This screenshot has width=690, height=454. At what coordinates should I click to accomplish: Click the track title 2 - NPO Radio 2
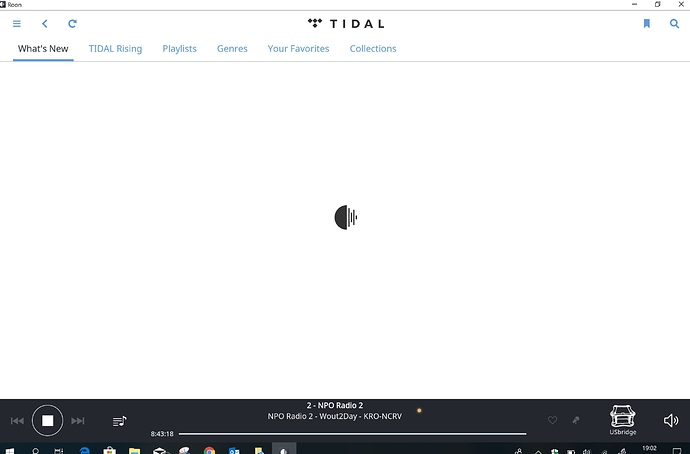(335, 406)
